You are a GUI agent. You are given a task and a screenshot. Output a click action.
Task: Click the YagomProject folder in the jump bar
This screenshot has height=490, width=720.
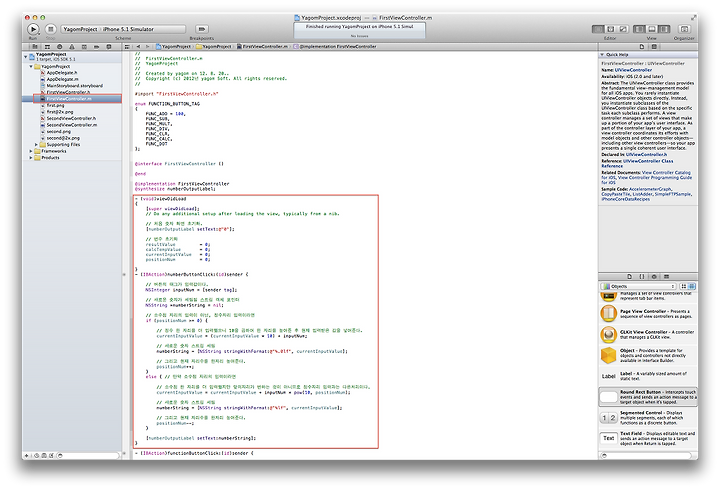[x=214, y=46]
